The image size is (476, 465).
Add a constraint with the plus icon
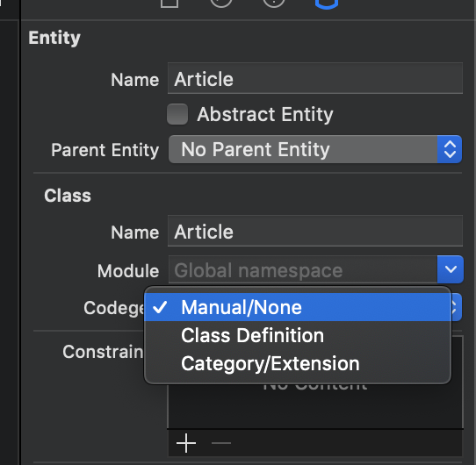point(186,443)
